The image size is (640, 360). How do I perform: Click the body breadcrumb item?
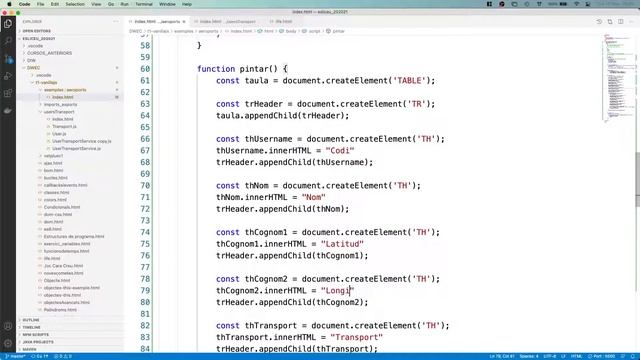coord(288,31)
